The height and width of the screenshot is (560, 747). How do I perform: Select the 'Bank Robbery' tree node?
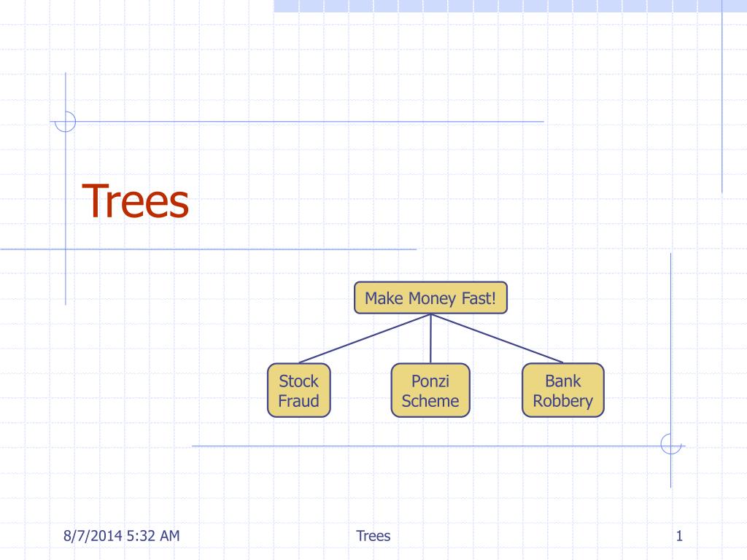(563, 391)
